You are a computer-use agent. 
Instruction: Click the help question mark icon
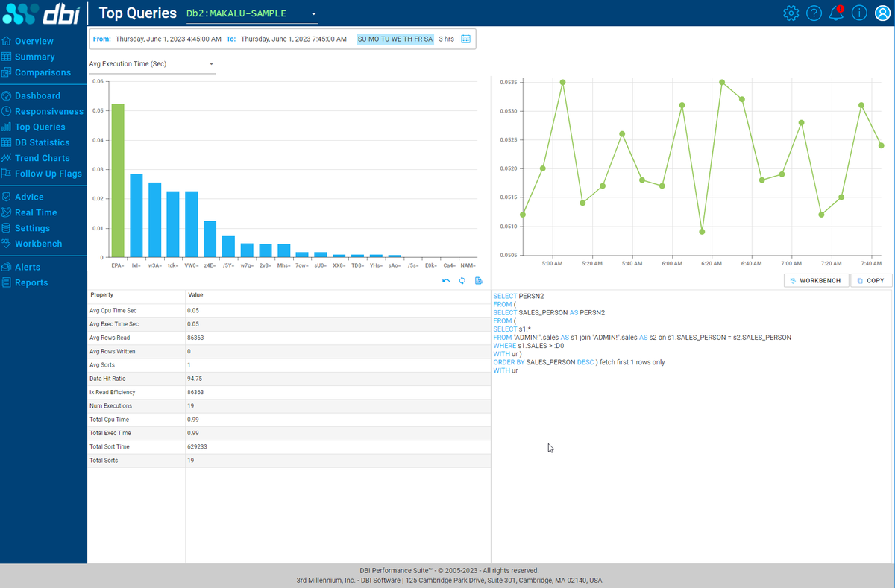814,13
